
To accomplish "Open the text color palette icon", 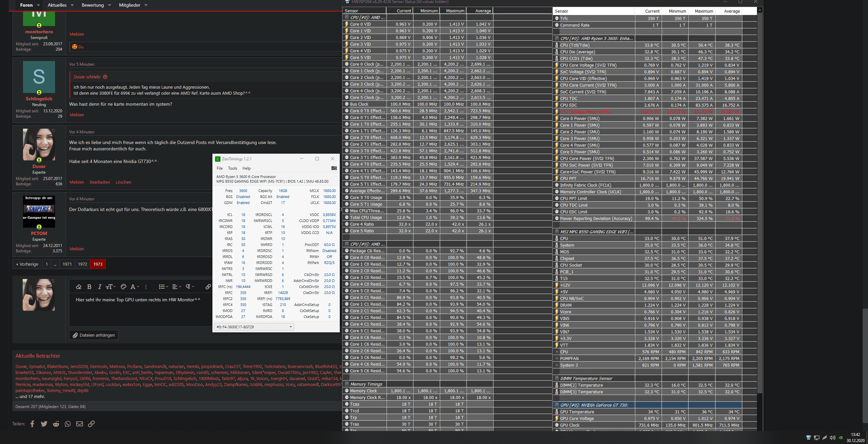I will pyautogui.click(x=123, y=287).
